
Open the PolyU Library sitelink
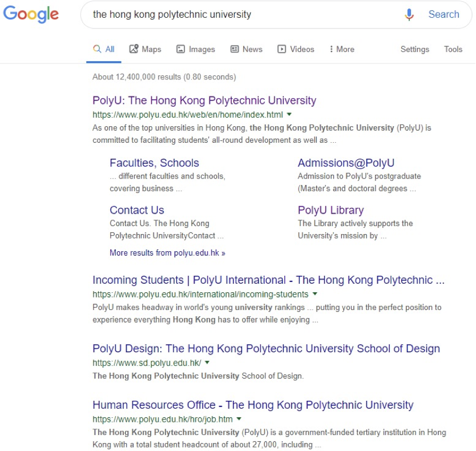pos(330,210)
